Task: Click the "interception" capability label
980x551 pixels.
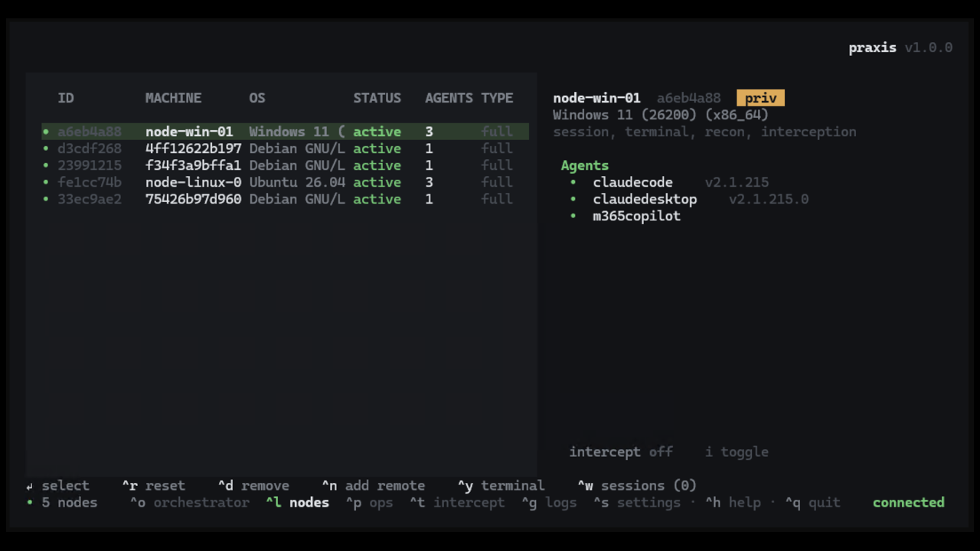Action: coord(808,132)
